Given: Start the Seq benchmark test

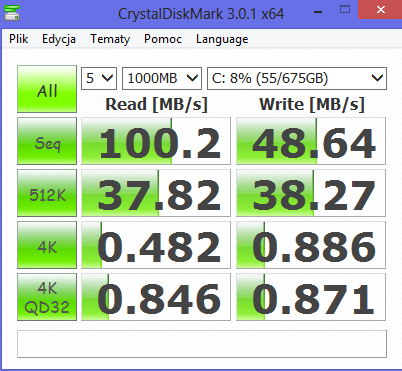Looking at the screenshot, I should [x=47, y=141].
